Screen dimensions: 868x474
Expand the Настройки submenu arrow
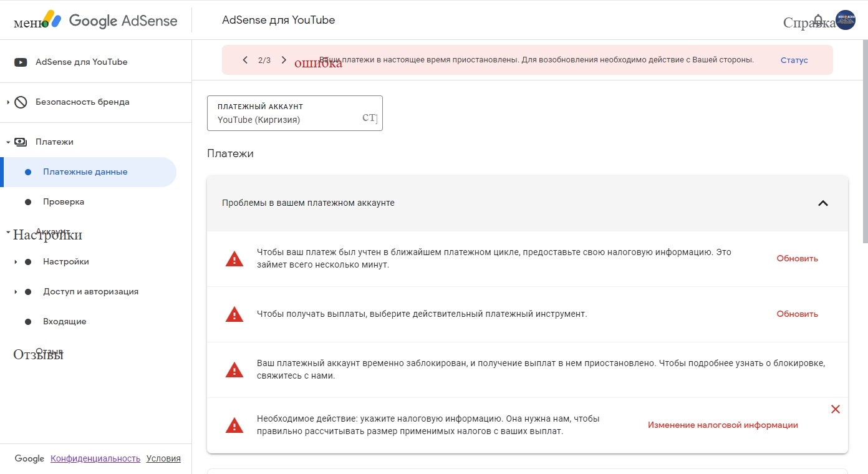tap(16, 262)
